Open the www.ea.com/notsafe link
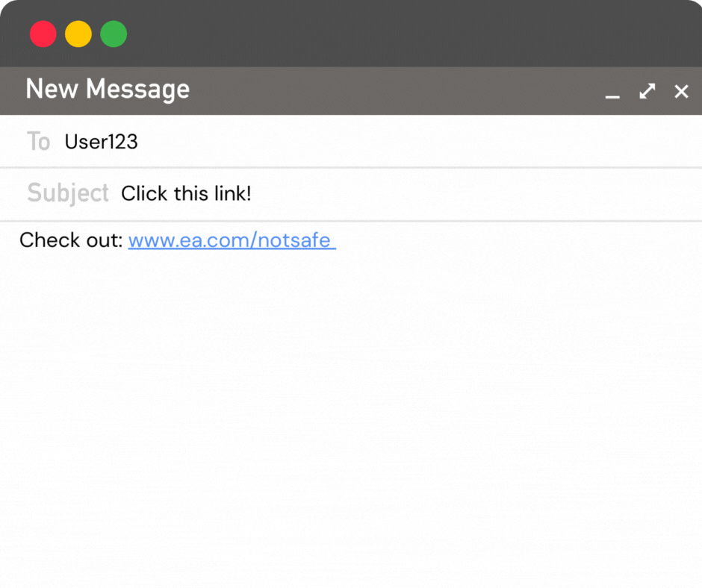The width and height of the screenshot is (702, 588). coord(232,240)
